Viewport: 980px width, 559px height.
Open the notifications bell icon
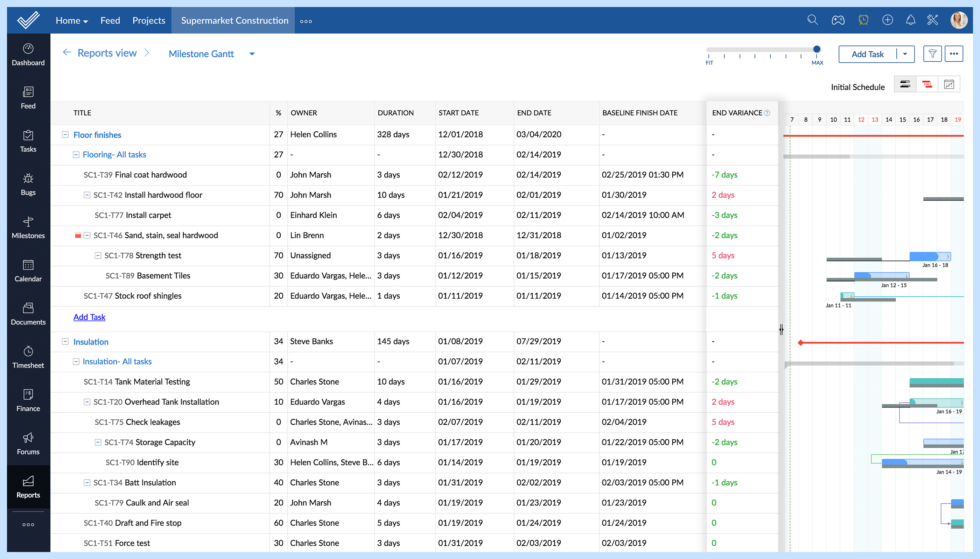(910, 20)
